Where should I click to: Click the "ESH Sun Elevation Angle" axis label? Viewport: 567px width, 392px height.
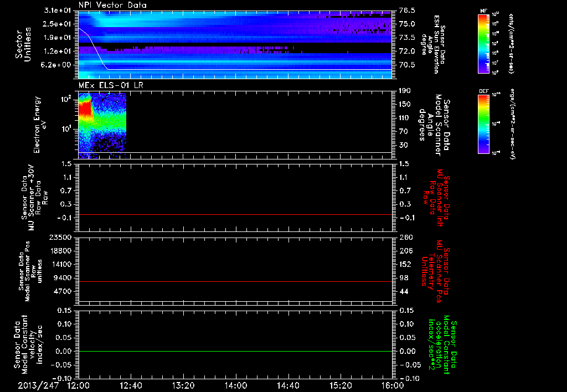pyautogui.click(x=433, y=44)
